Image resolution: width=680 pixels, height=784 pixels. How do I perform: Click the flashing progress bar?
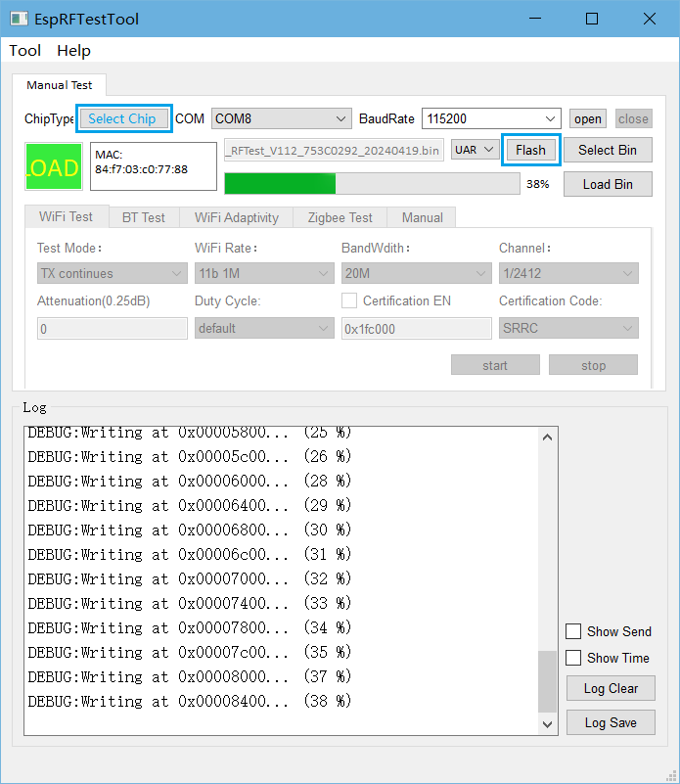point(370,184)
